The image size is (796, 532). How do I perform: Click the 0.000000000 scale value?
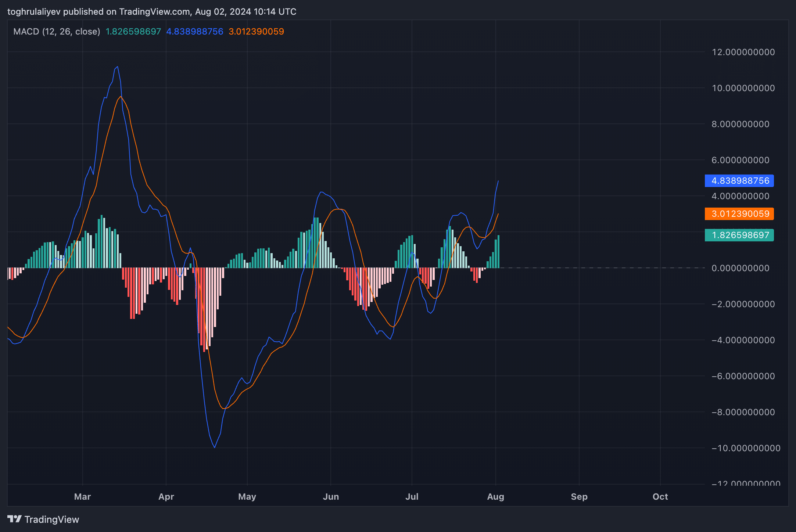click(741, 268)
